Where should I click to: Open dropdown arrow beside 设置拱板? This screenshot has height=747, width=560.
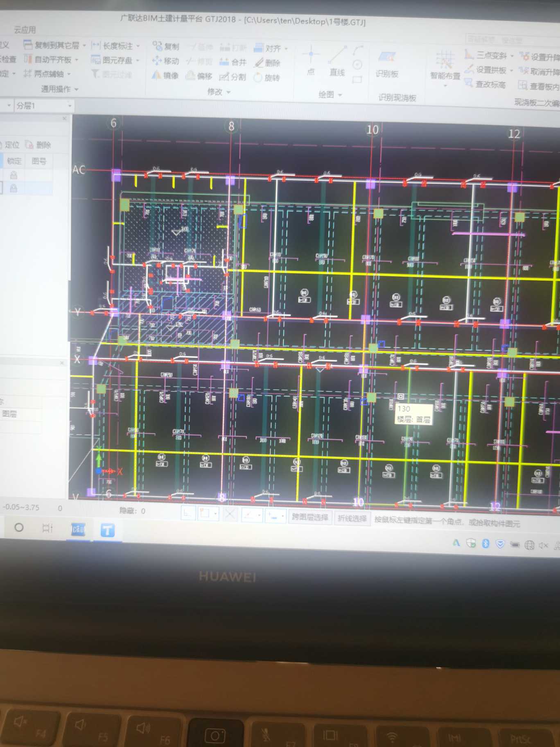click(512, 70)
